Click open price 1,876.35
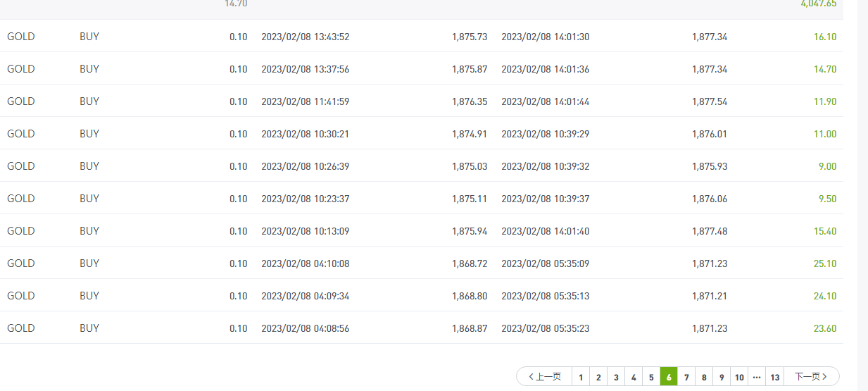The image size is (868, 391). (x=470, y=101)
